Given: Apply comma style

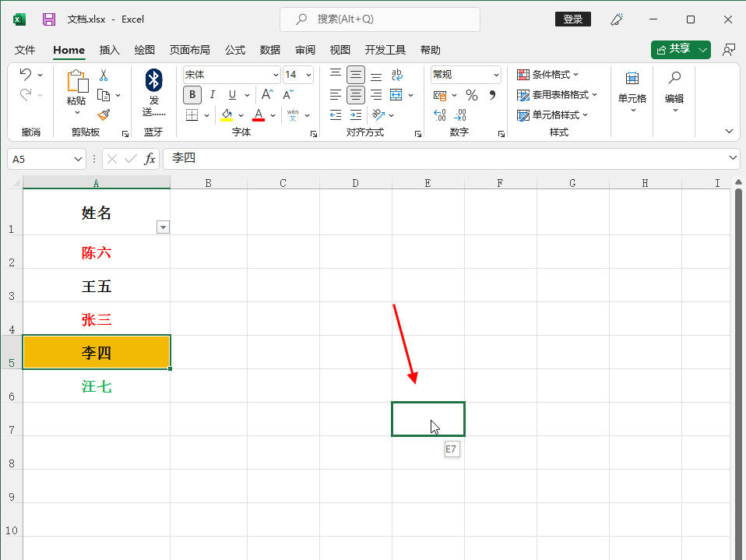Looking at the screenshot, I should click(x=492, y=95).
